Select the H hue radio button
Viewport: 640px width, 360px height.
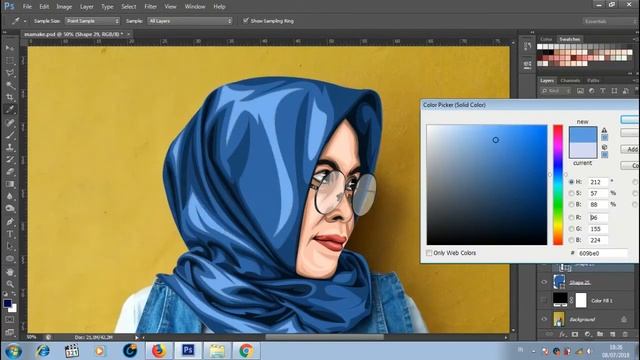click(x=571, y=182)
